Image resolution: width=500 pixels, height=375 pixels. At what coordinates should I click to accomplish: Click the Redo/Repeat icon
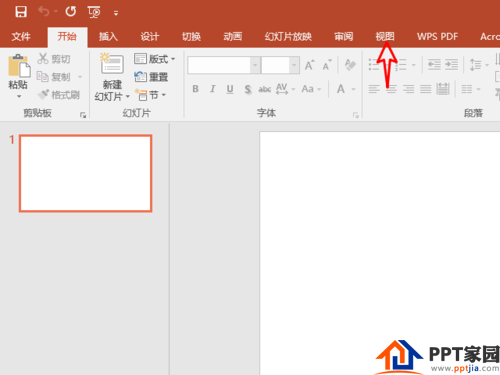coord(71,12)
